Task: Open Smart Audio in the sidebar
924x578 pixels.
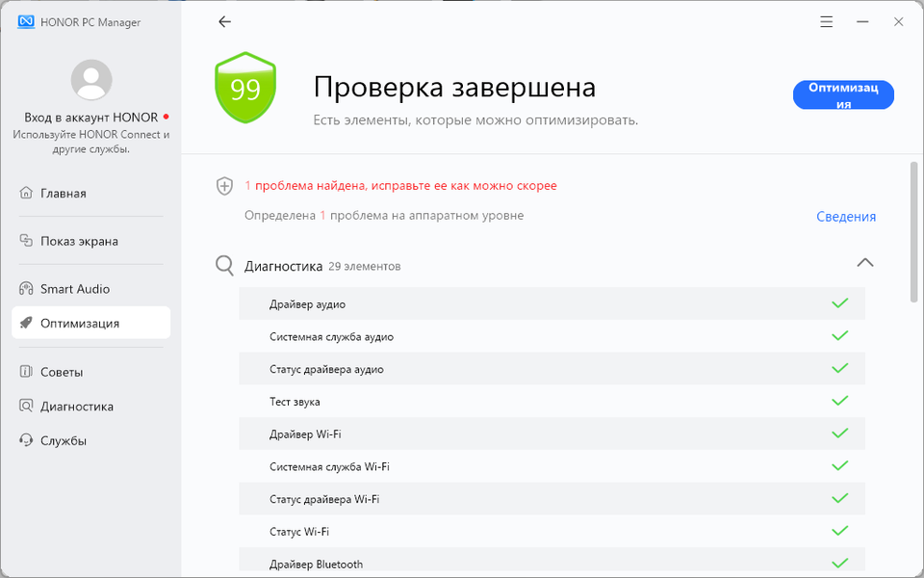Action: (x=91, y=288)
